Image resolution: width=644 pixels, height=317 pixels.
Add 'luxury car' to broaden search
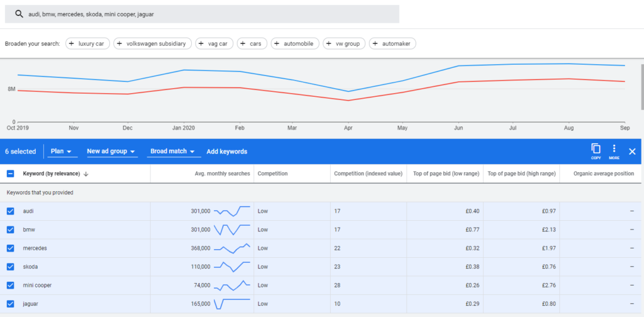click(x=87, y=43)
